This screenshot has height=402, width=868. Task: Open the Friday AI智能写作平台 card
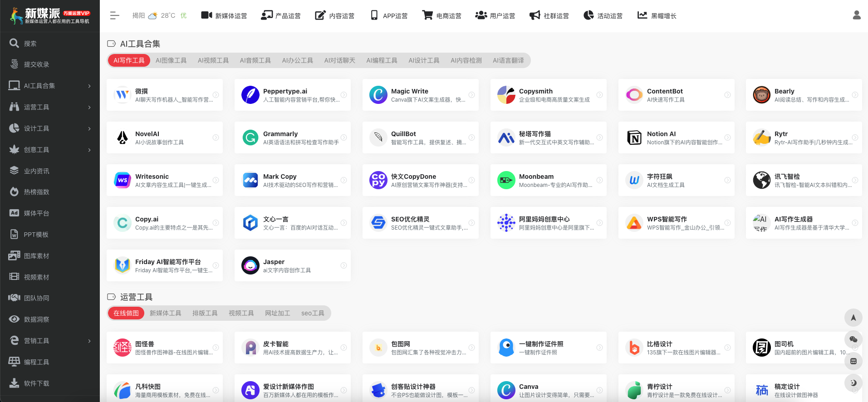165,265
